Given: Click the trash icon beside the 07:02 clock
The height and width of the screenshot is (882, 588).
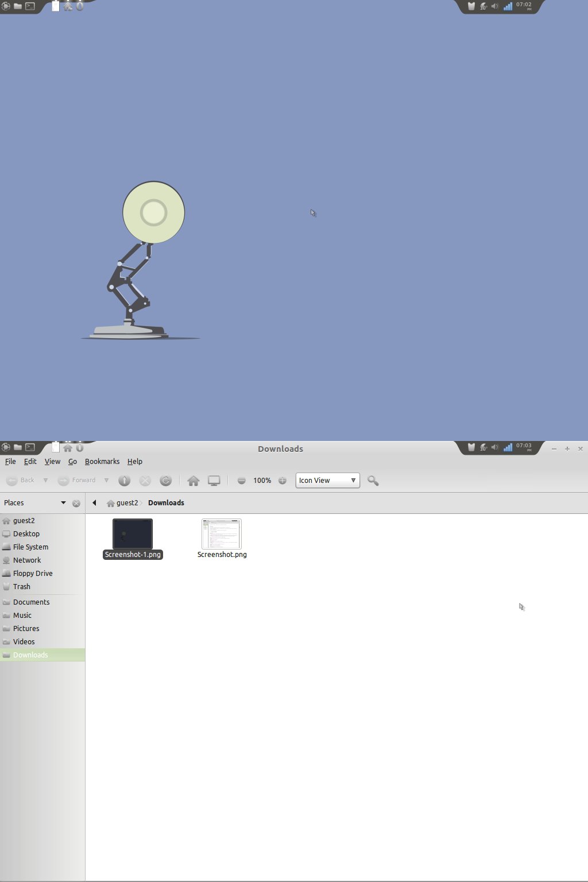Looking at the screenshot, I should click(471, 6).
